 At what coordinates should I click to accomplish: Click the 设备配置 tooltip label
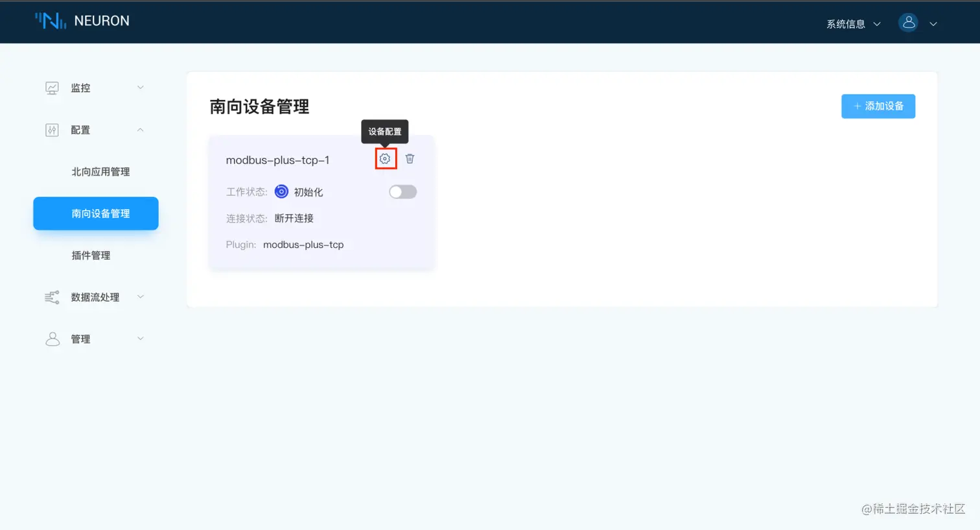pos(384,131)
